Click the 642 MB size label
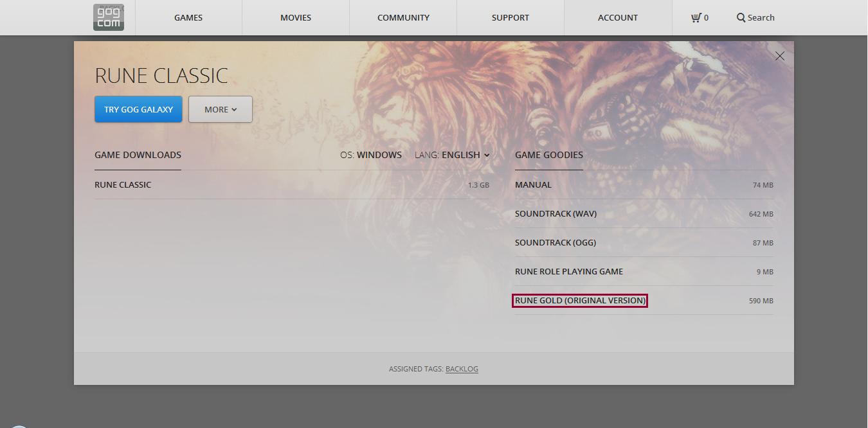Viewport: 868px width, 428px height. coord(761,214)
